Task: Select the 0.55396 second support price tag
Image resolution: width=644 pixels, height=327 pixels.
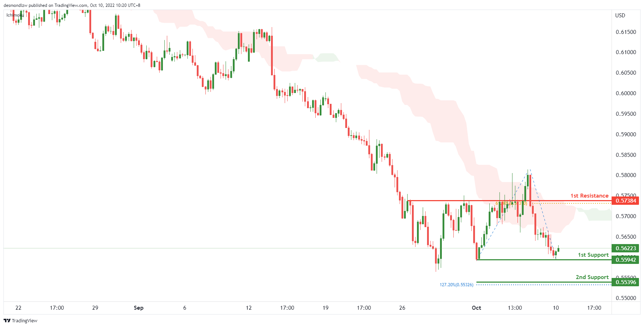Action: (626, 282)
